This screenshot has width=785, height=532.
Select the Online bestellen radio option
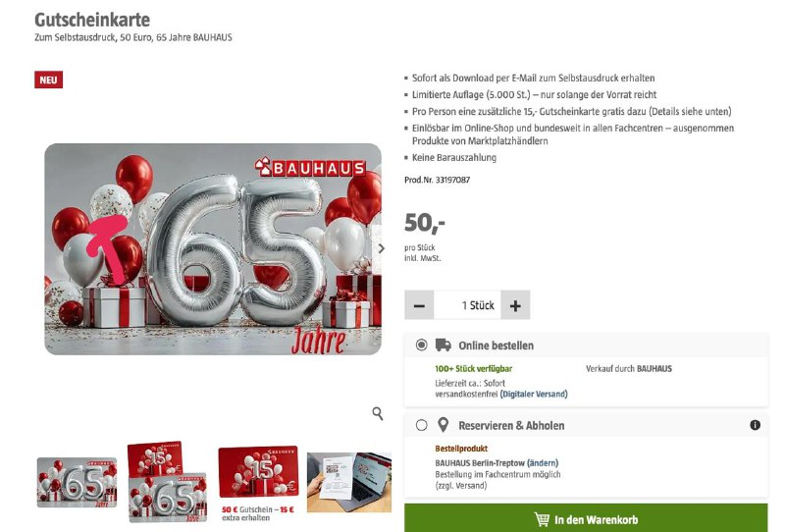coord(422,346)
